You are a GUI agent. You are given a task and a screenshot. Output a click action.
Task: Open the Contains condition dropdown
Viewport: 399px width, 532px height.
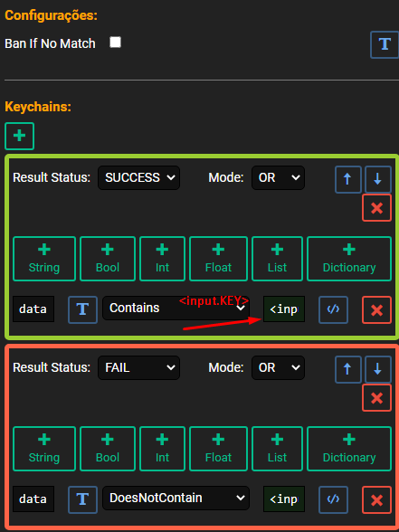pos(176,308)
